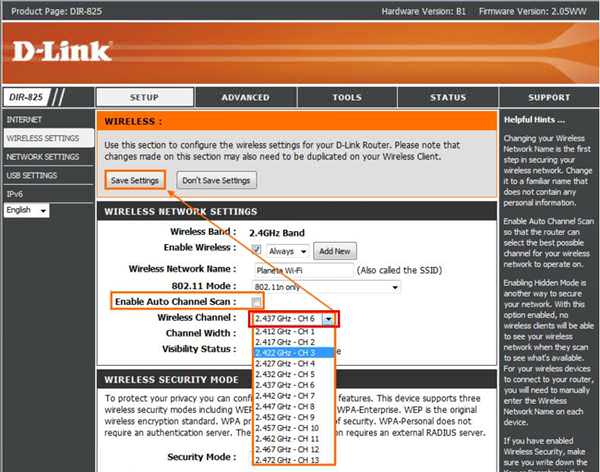Select INTERNET in the sidebar
This screenshot has height=472, width=600.
(x=48, y=119)
